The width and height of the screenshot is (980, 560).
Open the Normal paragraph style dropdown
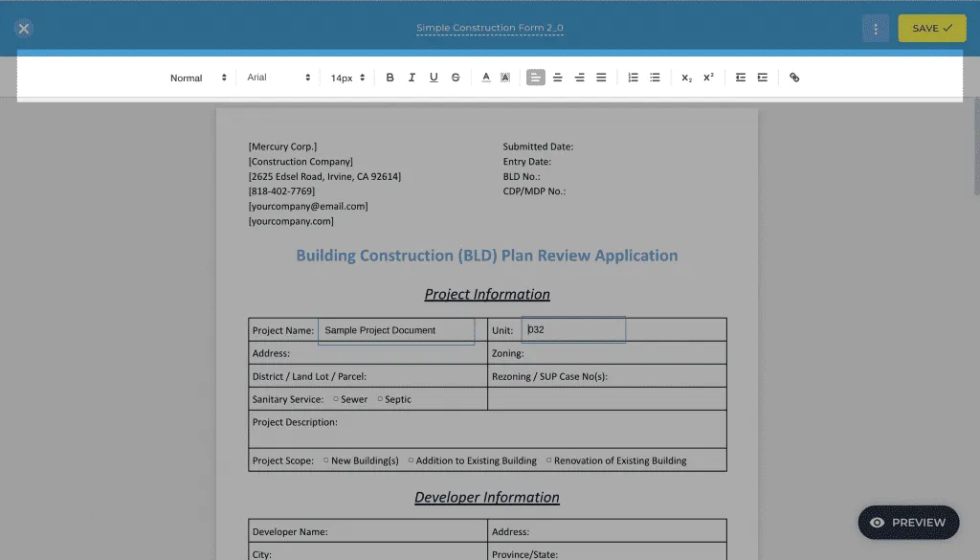point(198,77)
